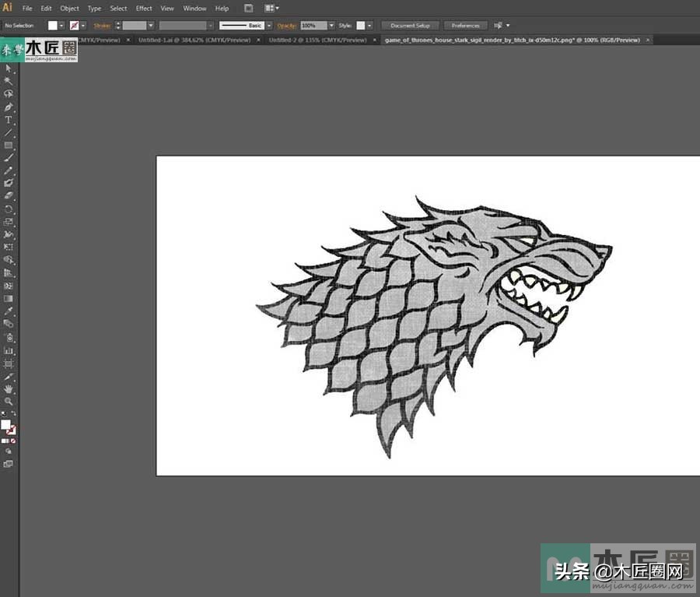The height and width of the screenshot is (597, 700).
Task: Expand the opacity value dropdown arrow
Action: [x=331, y=26]
